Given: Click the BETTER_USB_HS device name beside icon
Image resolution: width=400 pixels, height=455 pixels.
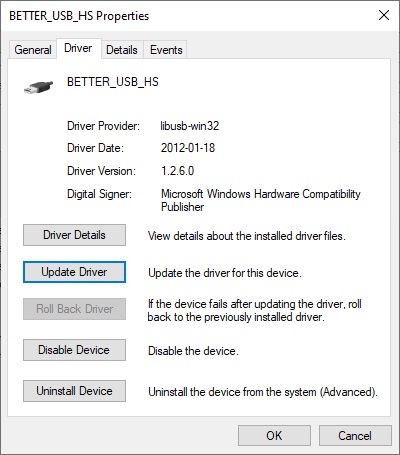Looking at the screenshot, I should [113, 82].
